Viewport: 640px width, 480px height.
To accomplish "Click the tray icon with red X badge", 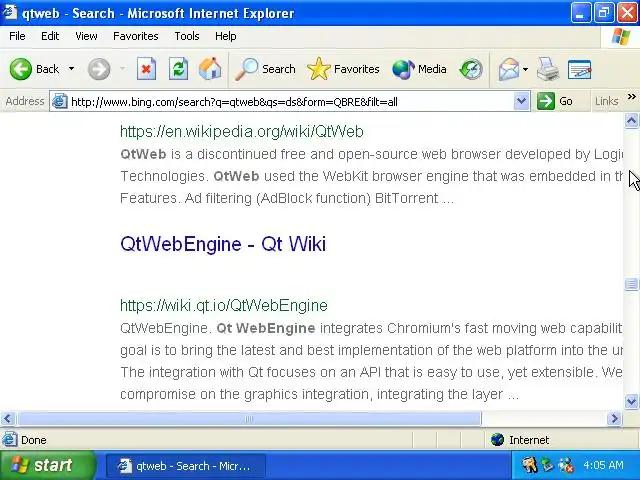I will pos(566,465).
